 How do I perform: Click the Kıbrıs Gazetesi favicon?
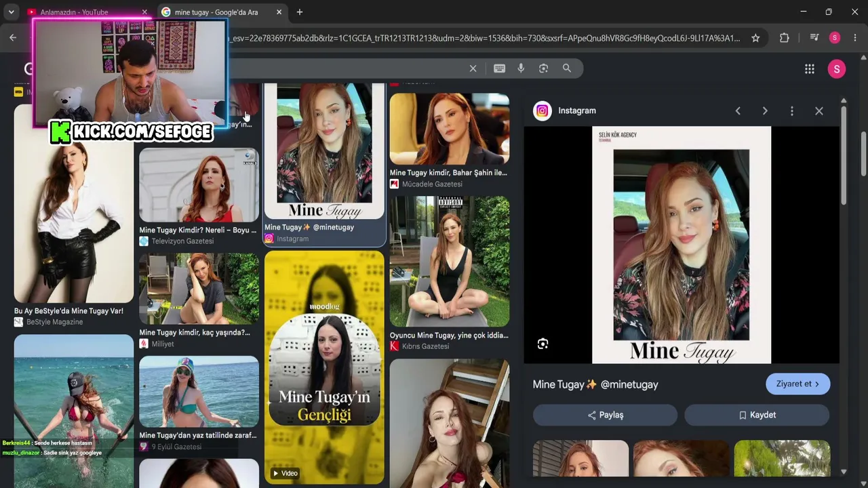click(x=394, y=346)
